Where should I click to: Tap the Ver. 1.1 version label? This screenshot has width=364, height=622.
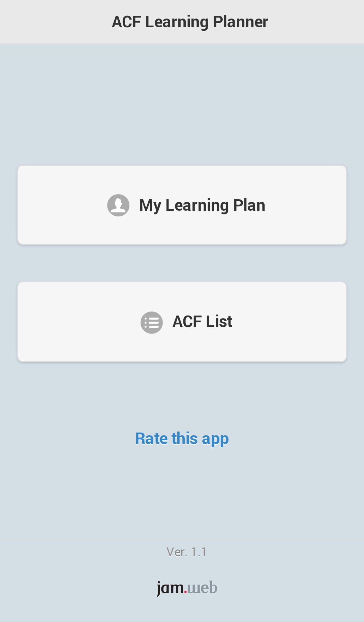(x=186, y=553)
